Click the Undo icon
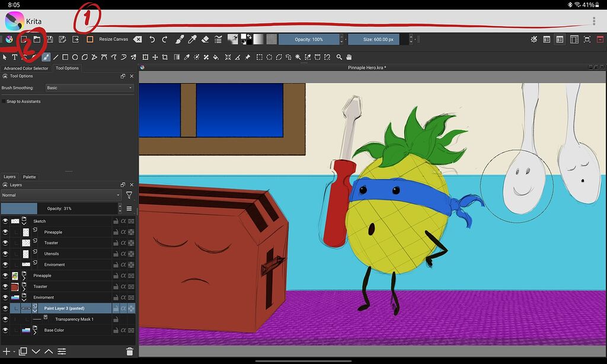The height and width of the screenshot is (364, 607). 152,39
